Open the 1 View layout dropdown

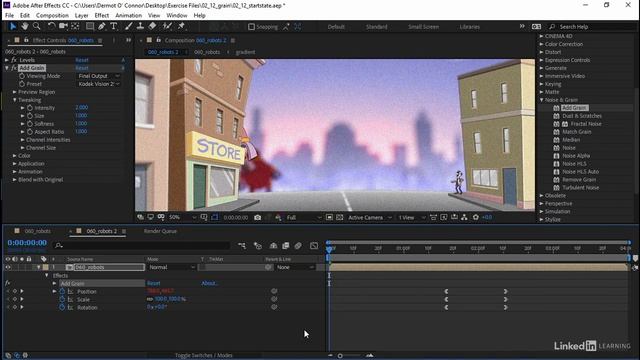411,218
